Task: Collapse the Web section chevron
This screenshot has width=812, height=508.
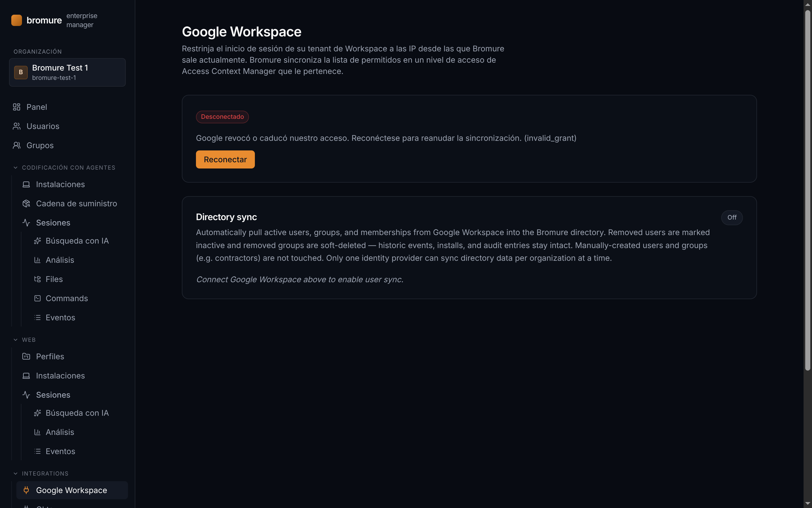Action: (x=16, y=340)
